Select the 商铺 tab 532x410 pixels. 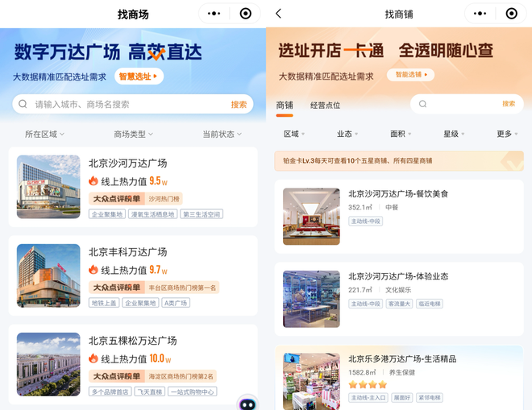[285, 106]
